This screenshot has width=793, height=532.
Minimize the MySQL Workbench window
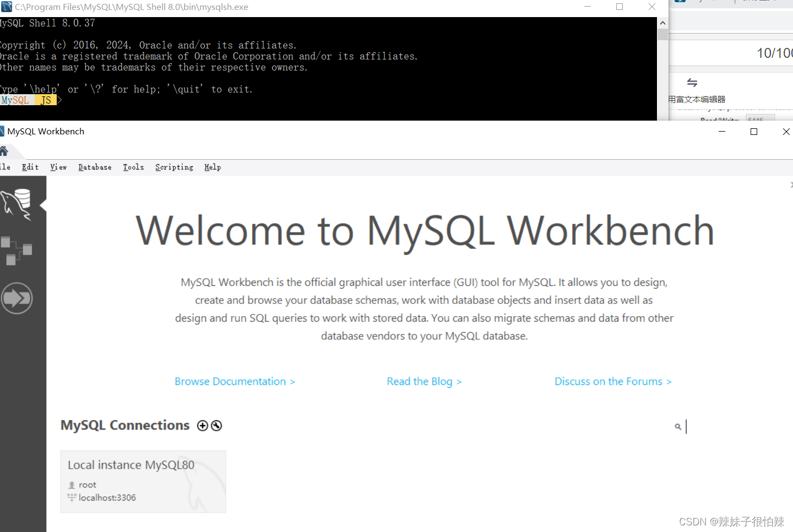(x=722, y=132)
